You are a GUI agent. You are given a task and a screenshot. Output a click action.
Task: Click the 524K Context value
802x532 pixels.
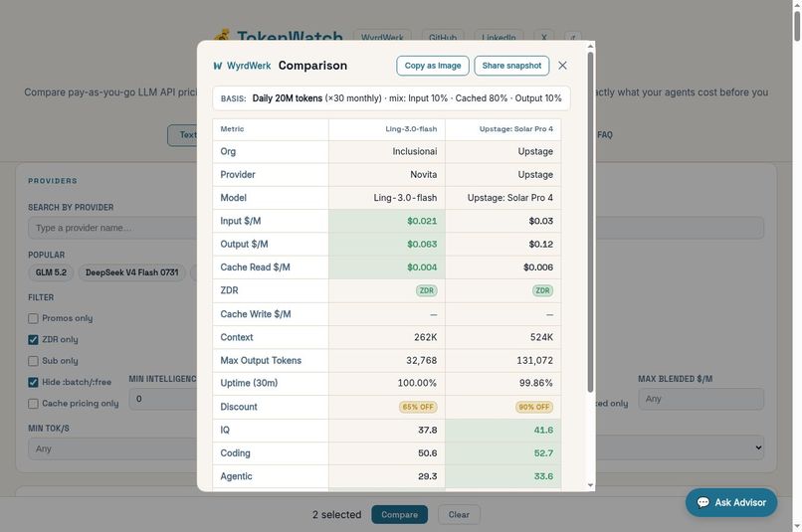541,337
